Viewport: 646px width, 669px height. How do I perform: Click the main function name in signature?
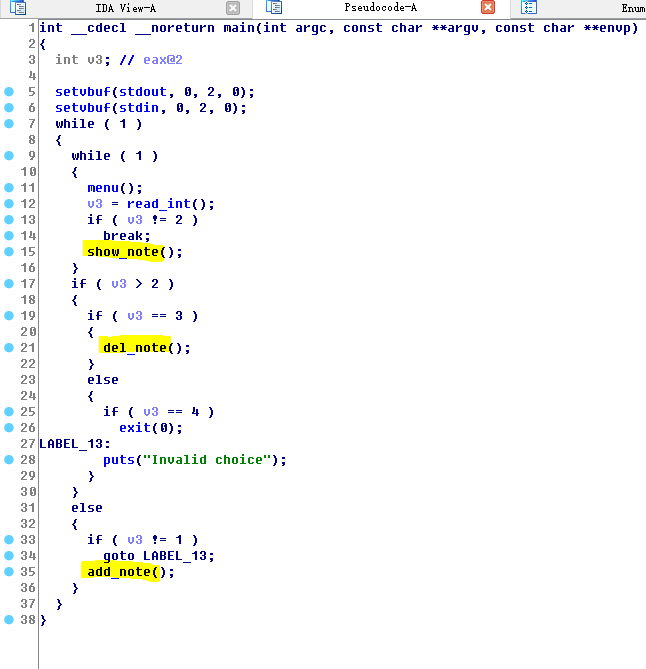coord(239,28)
